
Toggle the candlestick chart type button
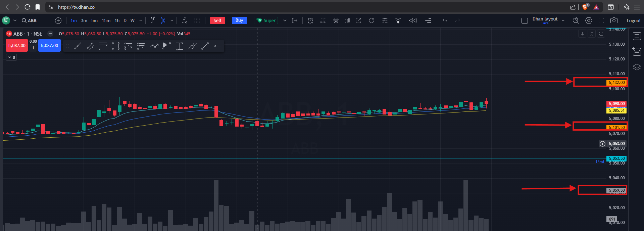(x=153, y=20)
